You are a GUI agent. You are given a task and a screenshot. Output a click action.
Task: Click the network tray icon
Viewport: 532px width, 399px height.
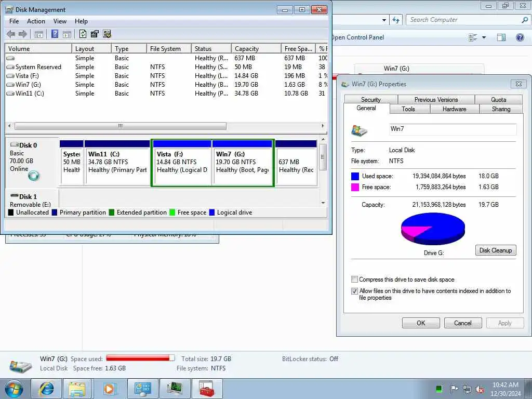coord(467,389)
